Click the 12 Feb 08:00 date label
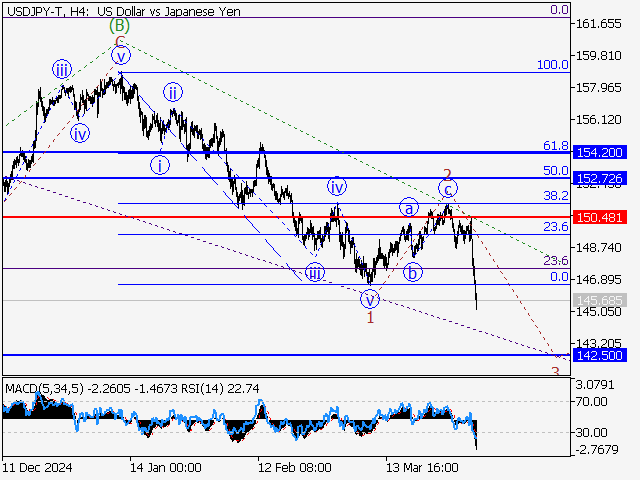The width and height of the screenshot is (640, 480). point(294,467)
